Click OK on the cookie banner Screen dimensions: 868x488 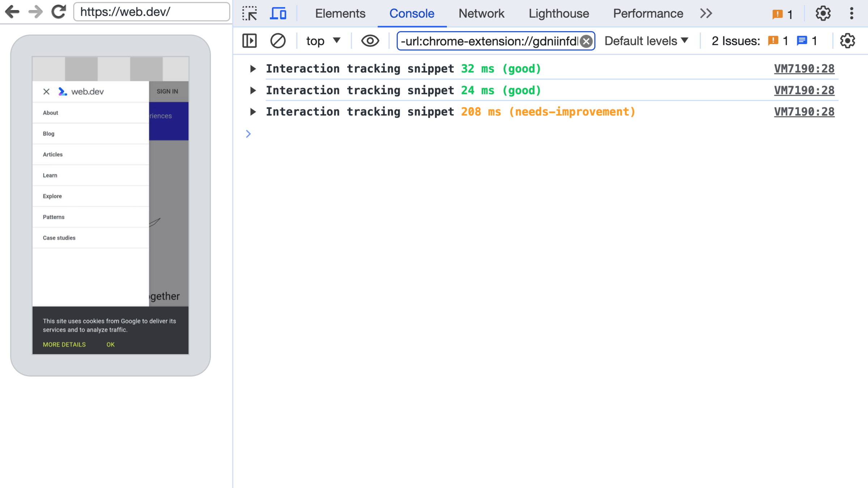click(110, 344)
